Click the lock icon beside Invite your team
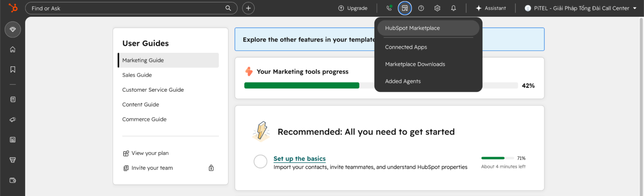 click(x=211, y=168)
